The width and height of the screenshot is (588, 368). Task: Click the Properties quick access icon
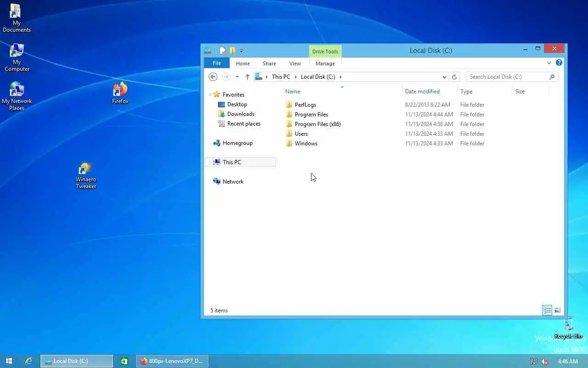(223, 51)
